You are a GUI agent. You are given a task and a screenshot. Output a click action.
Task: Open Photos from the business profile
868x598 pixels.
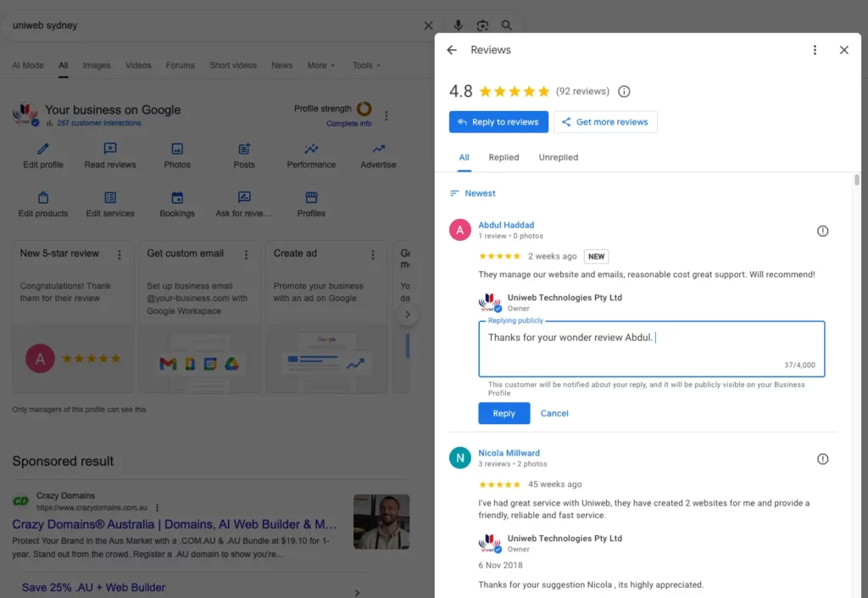tap(177, 149)
